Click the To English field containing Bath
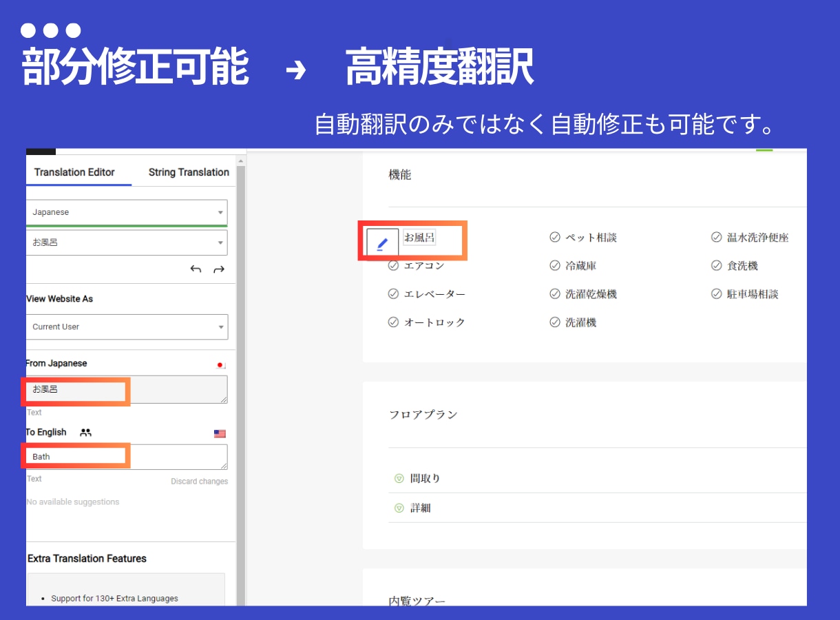Image resolution: width=840 pixels, height=620 pixels. (x=127, y=457)
